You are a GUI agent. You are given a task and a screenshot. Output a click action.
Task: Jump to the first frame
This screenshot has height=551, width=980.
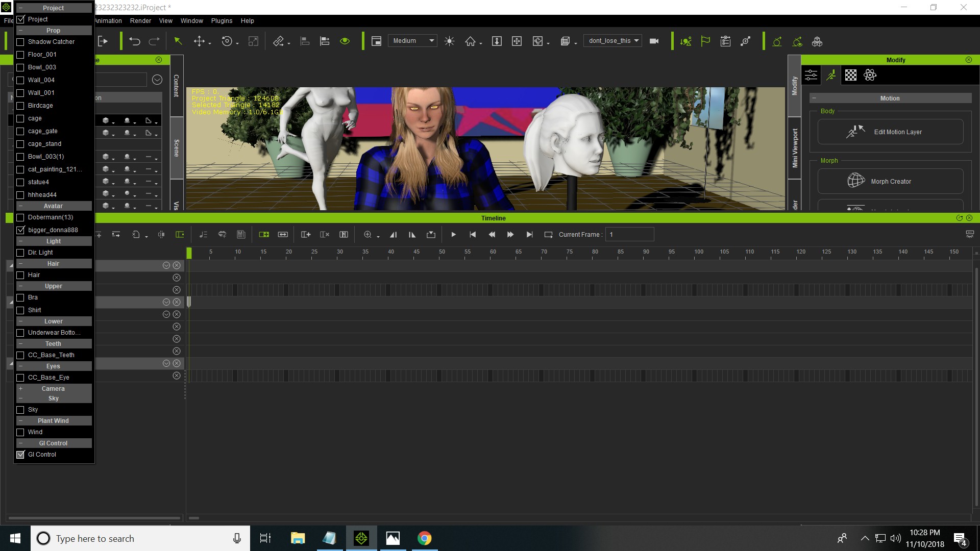pos(473,235)
